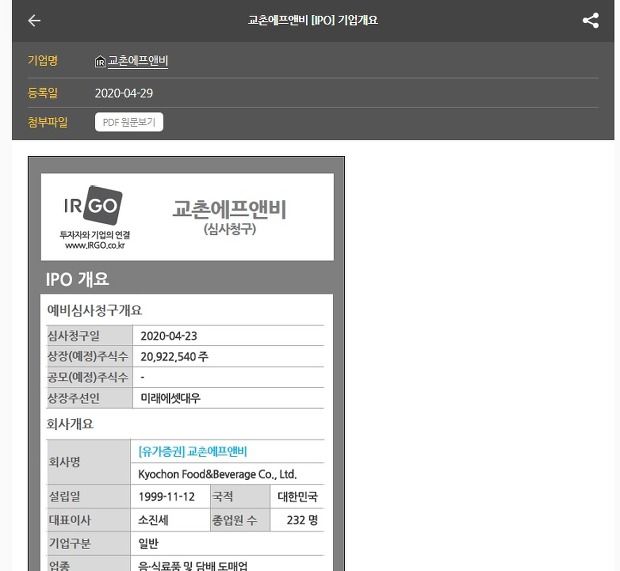Image resolution: width=620 pixels, height=571 pixels.
Task: Click the www.IRGO.co.kr text
Action: pos(95,245)
